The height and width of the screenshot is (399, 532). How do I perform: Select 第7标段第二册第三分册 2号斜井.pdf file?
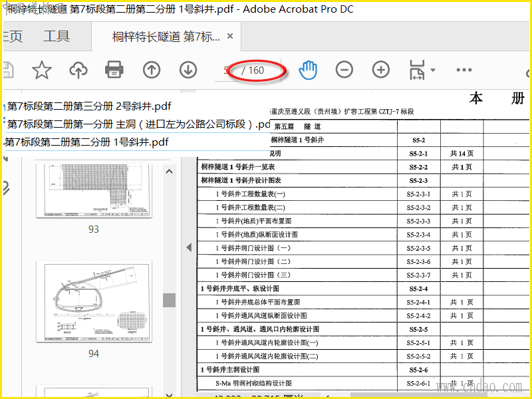(x=89, y=106)
